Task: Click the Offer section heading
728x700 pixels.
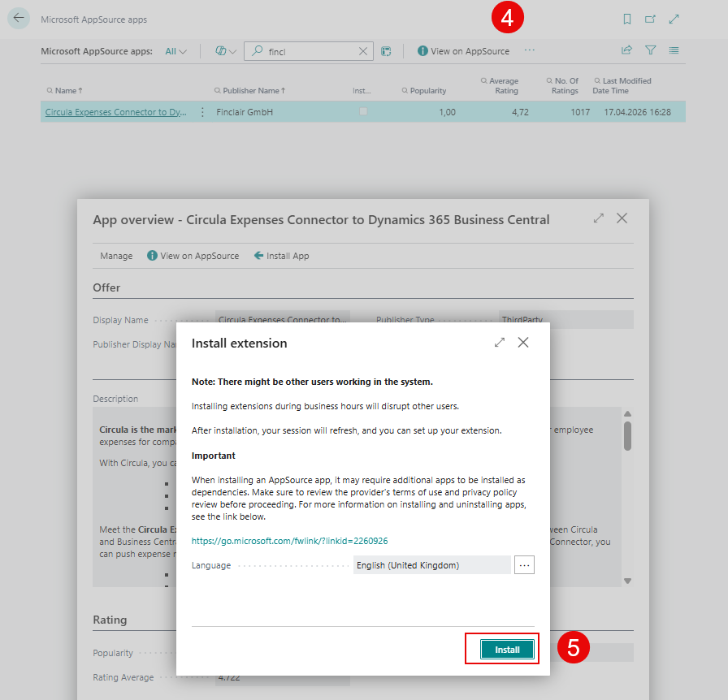Action: [106, 287]
